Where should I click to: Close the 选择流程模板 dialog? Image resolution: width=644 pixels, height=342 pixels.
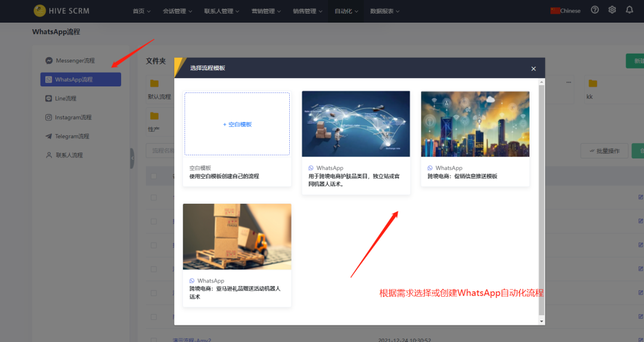tap(533, 69)
